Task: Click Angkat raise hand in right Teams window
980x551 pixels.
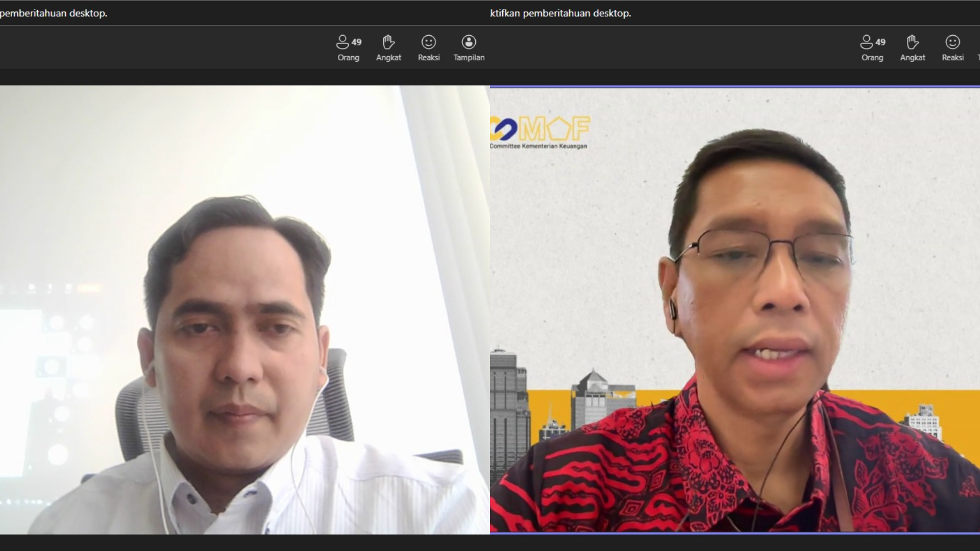Action: (913, 48)
